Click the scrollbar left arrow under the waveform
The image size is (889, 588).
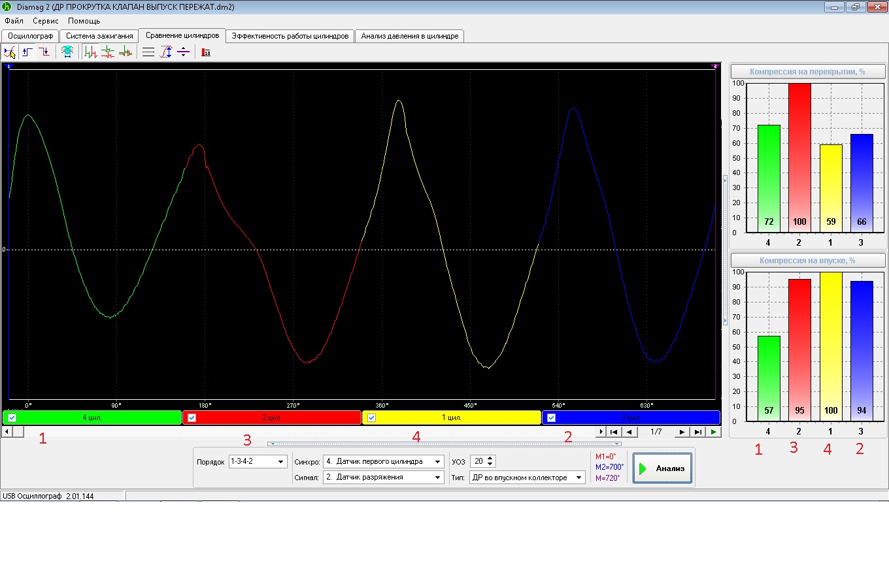click(x=7, y=432)
